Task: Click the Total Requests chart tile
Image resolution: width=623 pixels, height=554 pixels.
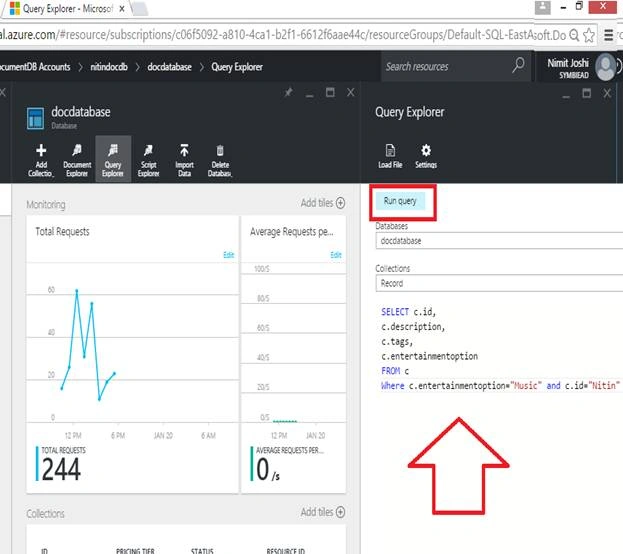Action: [133, 354]
